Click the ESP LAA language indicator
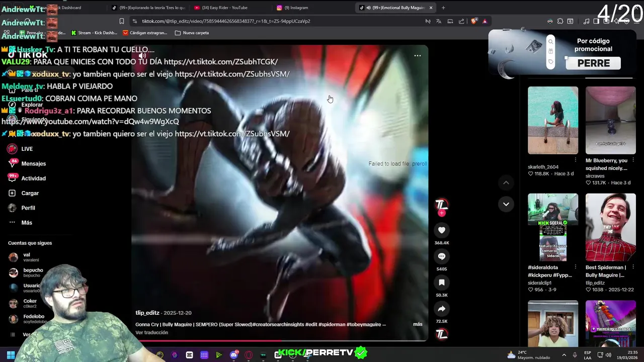Viewport: 644px width, 362px height. pyautogui.click(x=588, y=355)
